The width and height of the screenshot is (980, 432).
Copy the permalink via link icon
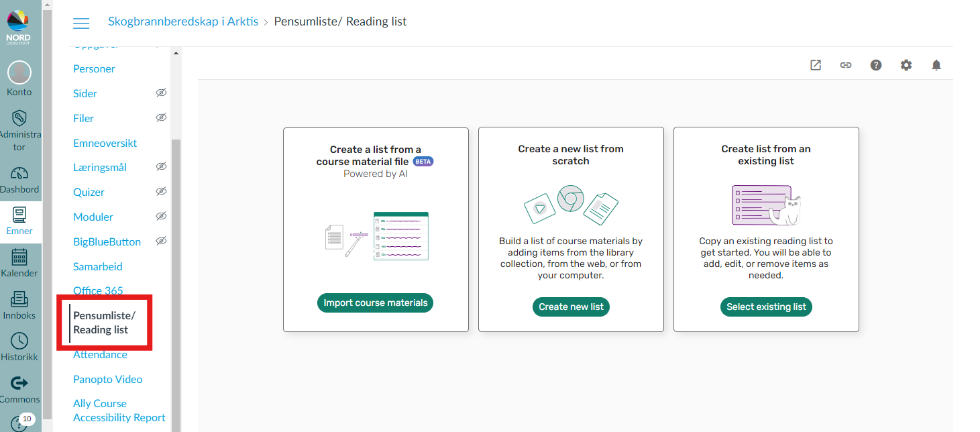(846, 65)
